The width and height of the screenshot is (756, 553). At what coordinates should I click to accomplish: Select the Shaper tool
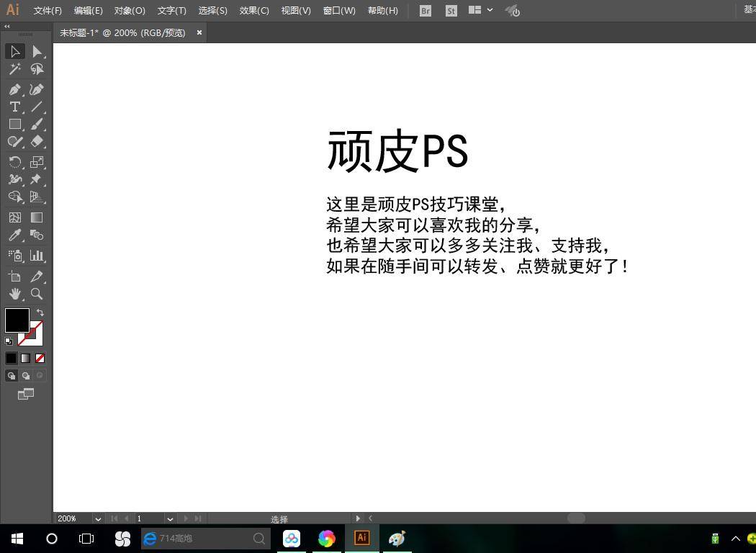point(15,142)
